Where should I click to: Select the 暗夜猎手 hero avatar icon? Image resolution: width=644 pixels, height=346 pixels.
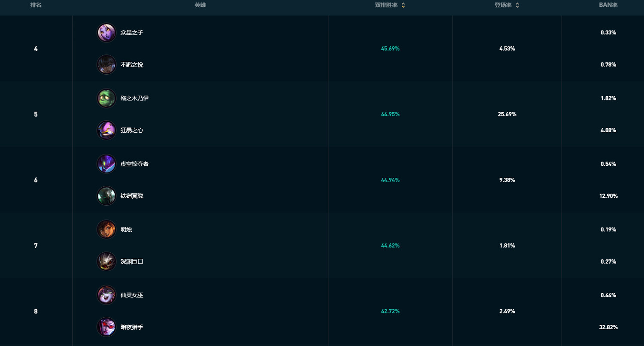[x=106, y=328]
